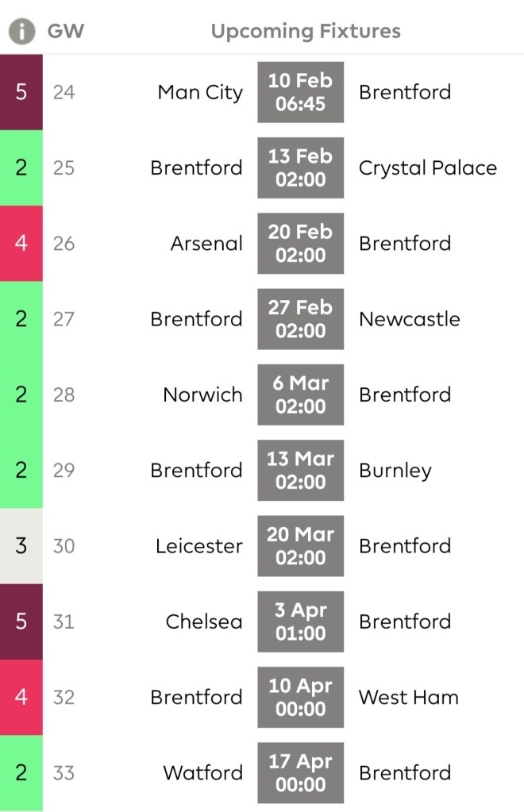Click grey difficulty 3 box for gameweek 30
Screen dimensions: 524x812
pos(21,545)
